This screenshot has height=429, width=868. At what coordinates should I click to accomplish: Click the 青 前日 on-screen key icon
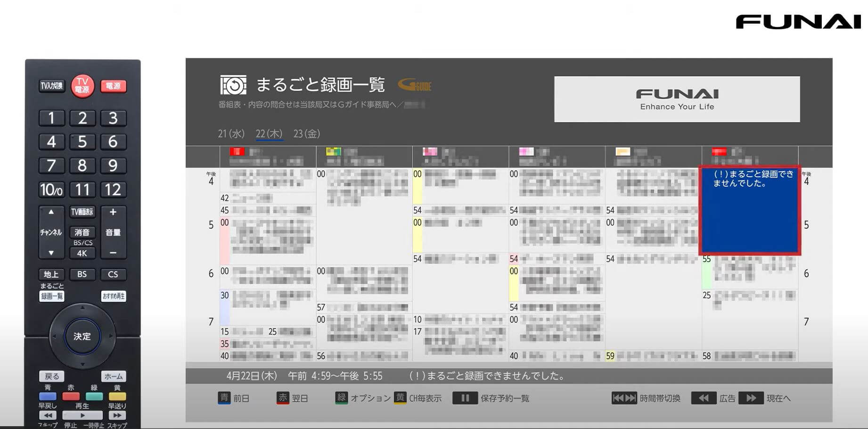tap(224, 398)
